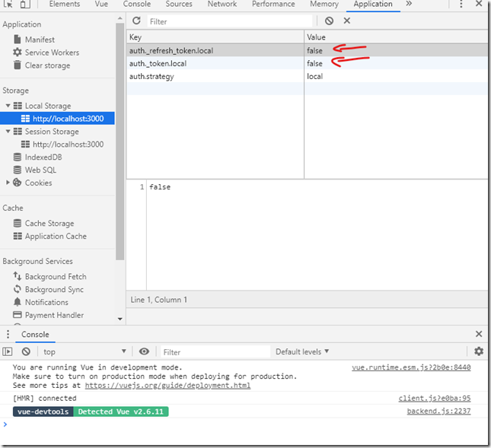Click the IndexedDB database icon
This screenshot has width=491, height=448.
[x=18, y=157]
